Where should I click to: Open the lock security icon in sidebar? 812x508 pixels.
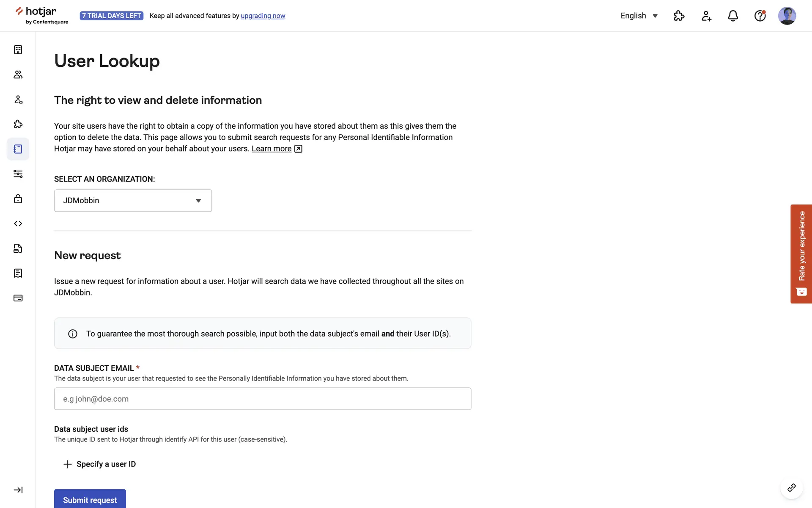tap(18, 199)
